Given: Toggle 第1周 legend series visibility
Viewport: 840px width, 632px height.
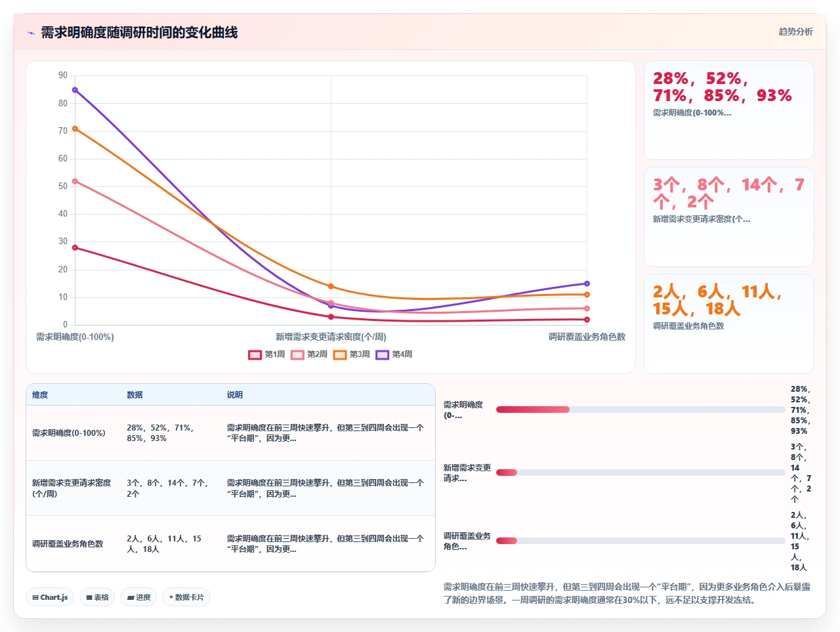Looking at the screenshot, I should [x=266, y=354].
